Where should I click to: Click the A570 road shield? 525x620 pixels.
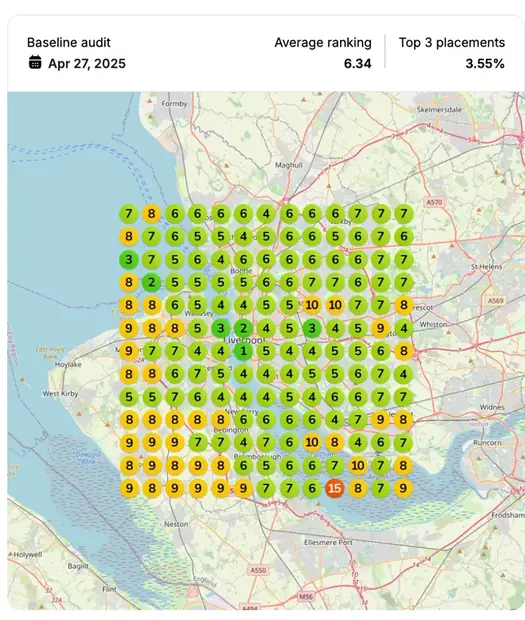[434, 202]
